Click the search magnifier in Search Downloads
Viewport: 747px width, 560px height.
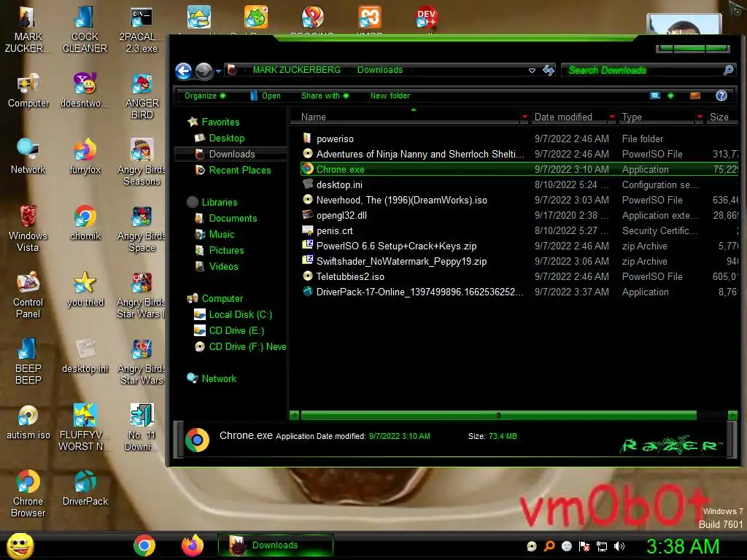tap(728, 70)
